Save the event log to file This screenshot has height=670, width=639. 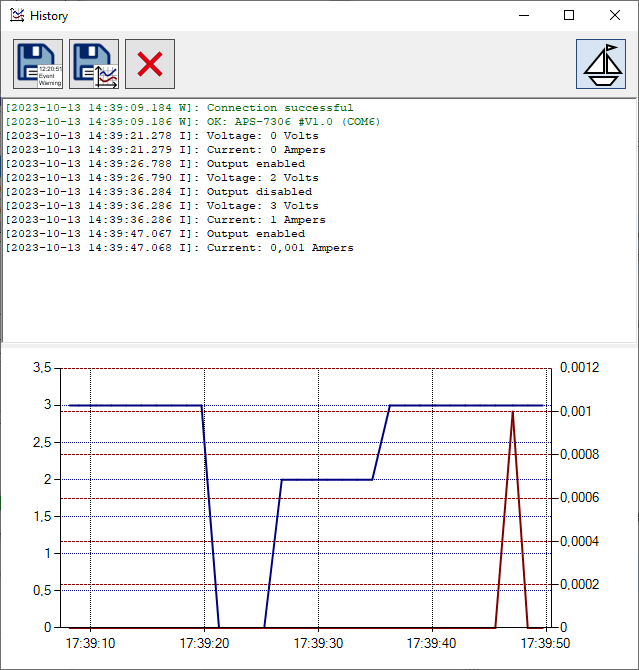[x=38, y=64]
